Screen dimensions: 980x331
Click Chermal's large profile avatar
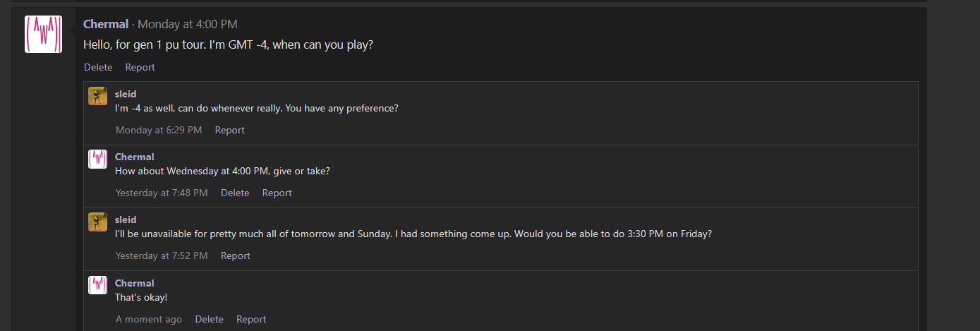point(43,34)
